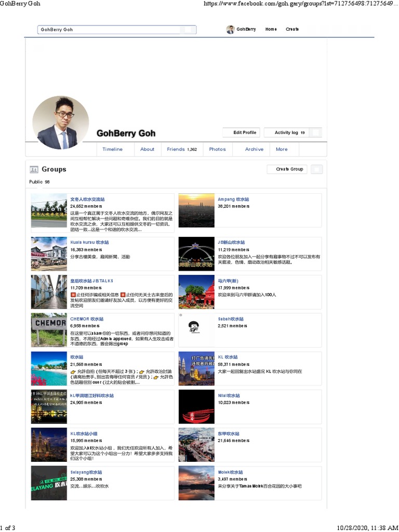Click the 东甲吹水站 street thumbnail
Image resolution: width=399 pixels, height=532 pixels.
tap(196, 445)
